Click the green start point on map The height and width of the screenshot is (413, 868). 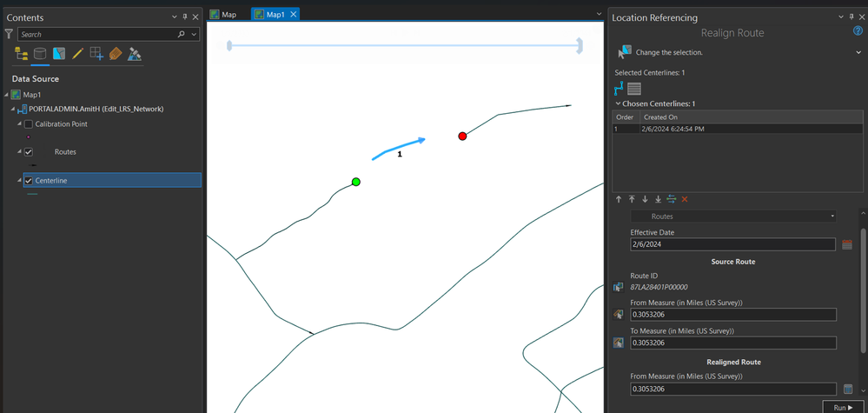pyautogui.click(x=356, y=182)
